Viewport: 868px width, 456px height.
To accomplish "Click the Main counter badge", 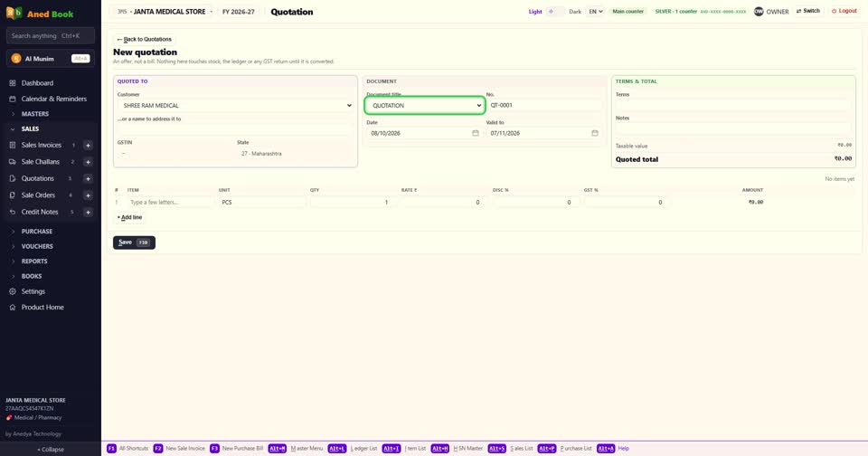I will coord(628,11).
